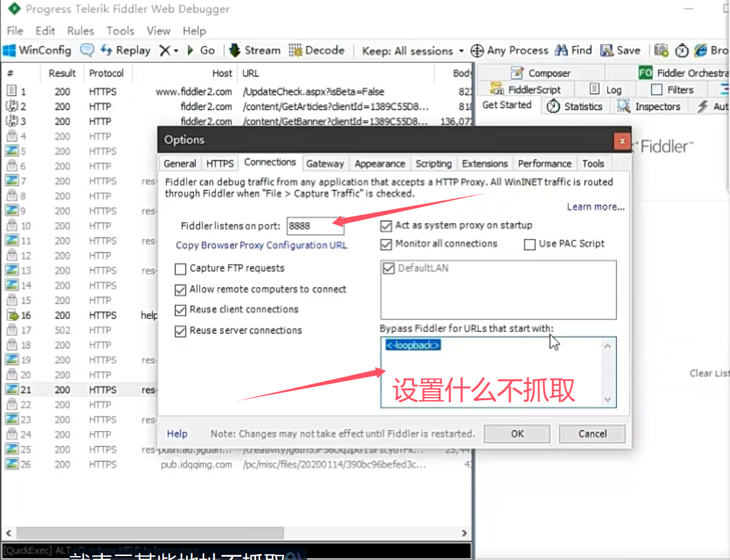Image resolution: width=730 pixels, height=560 pixels.
Task: Click the Any Process target icon
Action: pos(477,50)
